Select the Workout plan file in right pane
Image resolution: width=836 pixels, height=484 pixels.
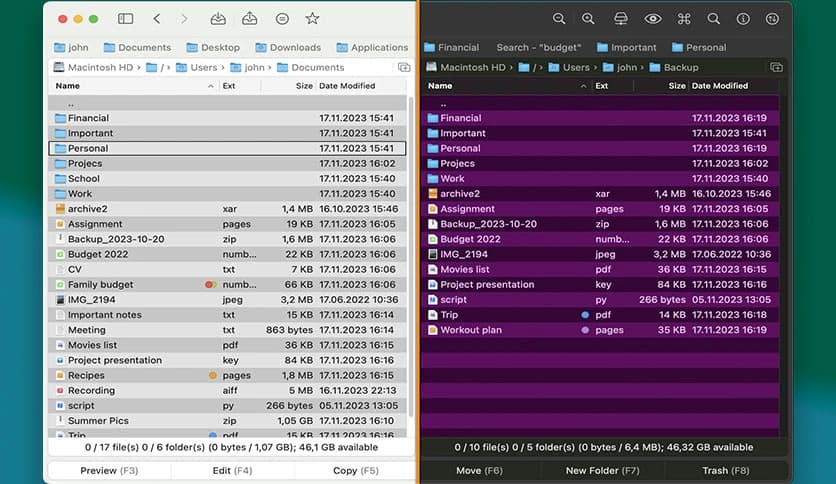471,330
